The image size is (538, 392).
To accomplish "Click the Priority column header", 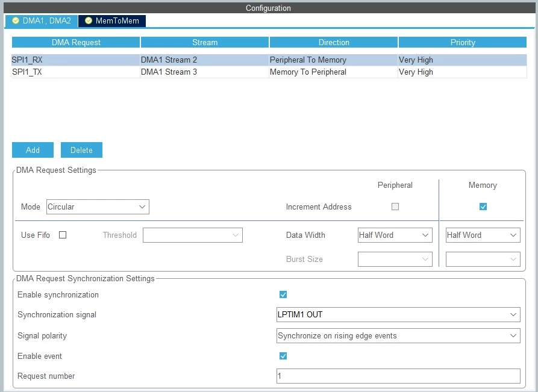I will [463, 42].
